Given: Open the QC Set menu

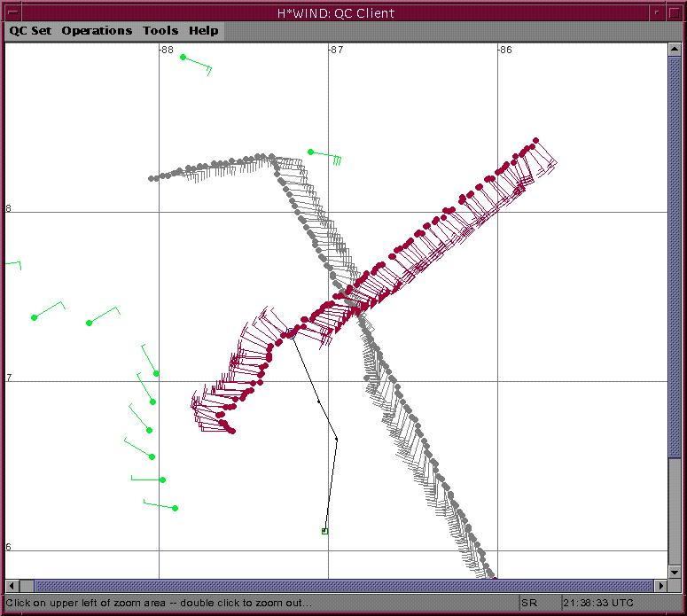Looking at the screenshot, I should click(x=30, y=30).
